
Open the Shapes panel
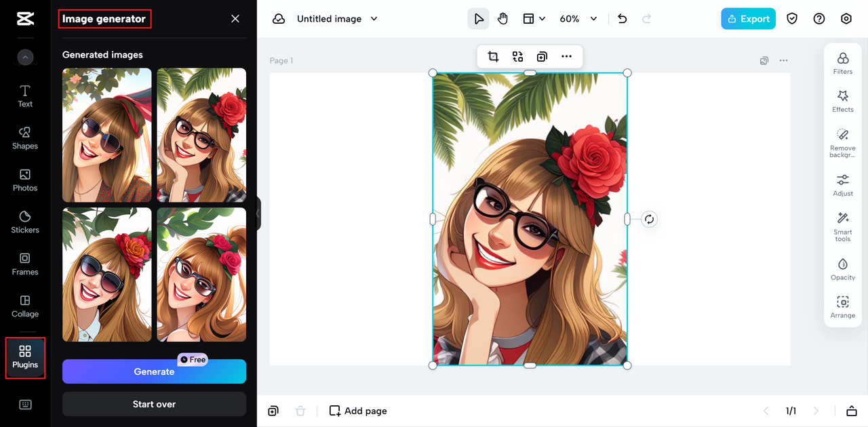25,138
